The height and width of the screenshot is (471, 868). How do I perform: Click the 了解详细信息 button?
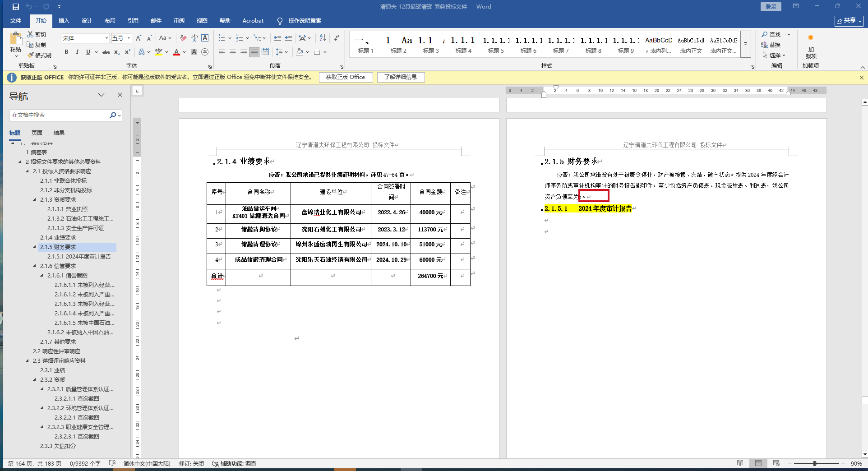pos(401,77)
